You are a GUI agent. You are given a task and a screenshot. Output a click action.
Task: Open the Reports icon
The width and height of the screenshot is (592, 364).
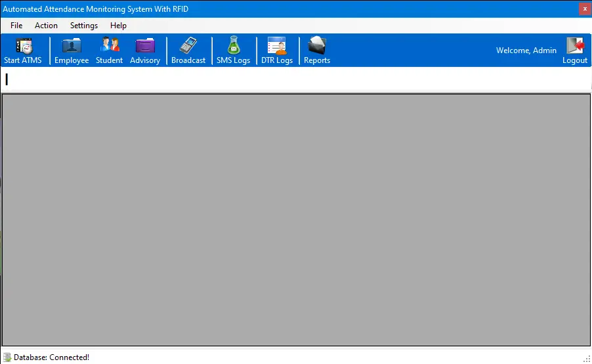pyautogui.click(x=317, y=46)
